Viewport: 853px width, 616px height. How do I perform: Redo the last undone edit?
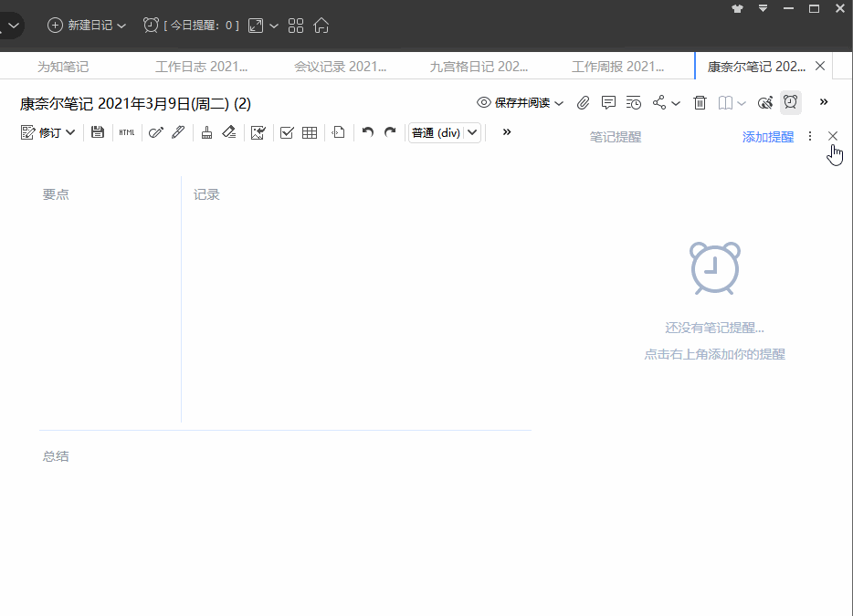click(390, 132)
